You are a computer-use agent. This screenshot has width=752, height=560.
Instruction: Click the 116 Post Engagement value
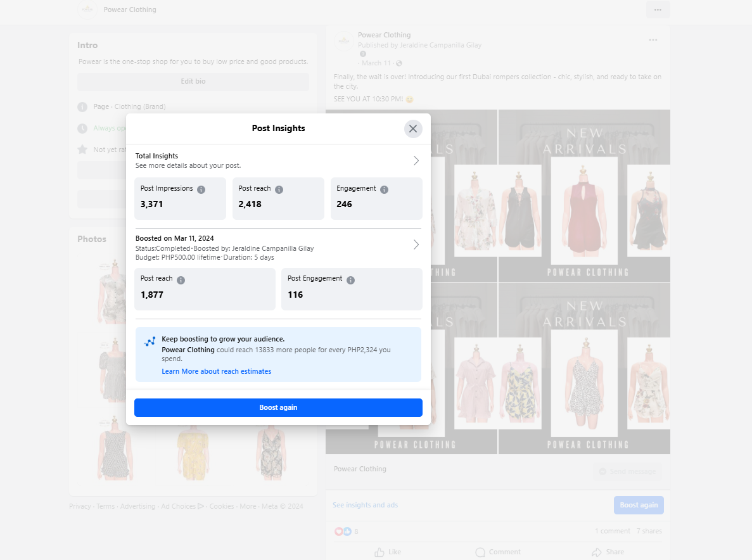[295, 295]
